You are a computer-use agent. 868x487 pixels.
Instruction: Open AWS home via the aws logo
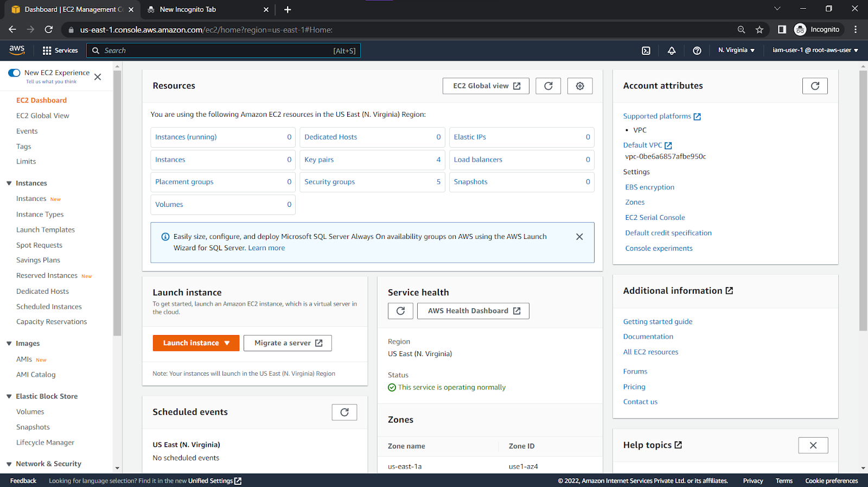(x=17, y=50)
